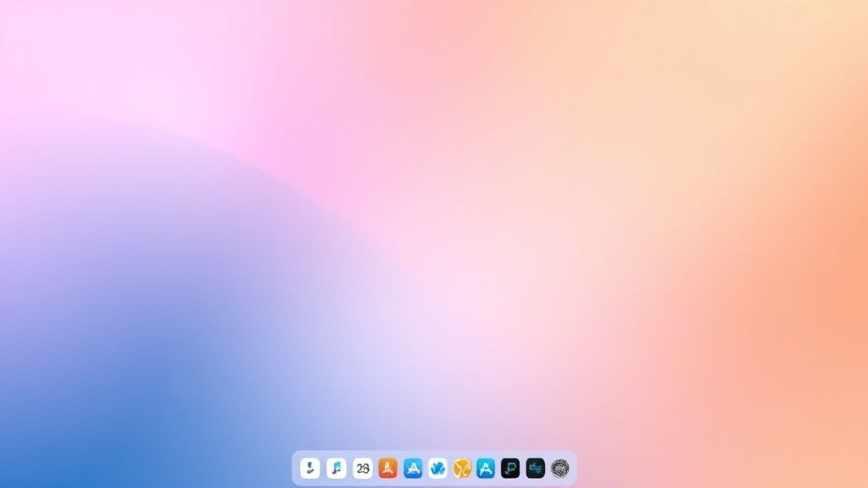The image size is (868, 488).
Task: Open the Calendar icon showing 28
Action: [x=363, y=468]
